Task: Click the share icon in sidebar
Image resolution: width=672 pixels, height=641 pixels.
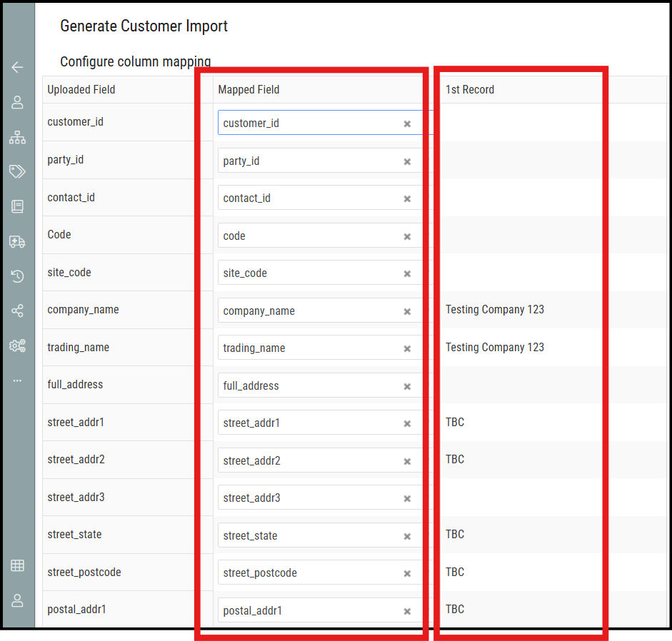Action: [17, 311]
